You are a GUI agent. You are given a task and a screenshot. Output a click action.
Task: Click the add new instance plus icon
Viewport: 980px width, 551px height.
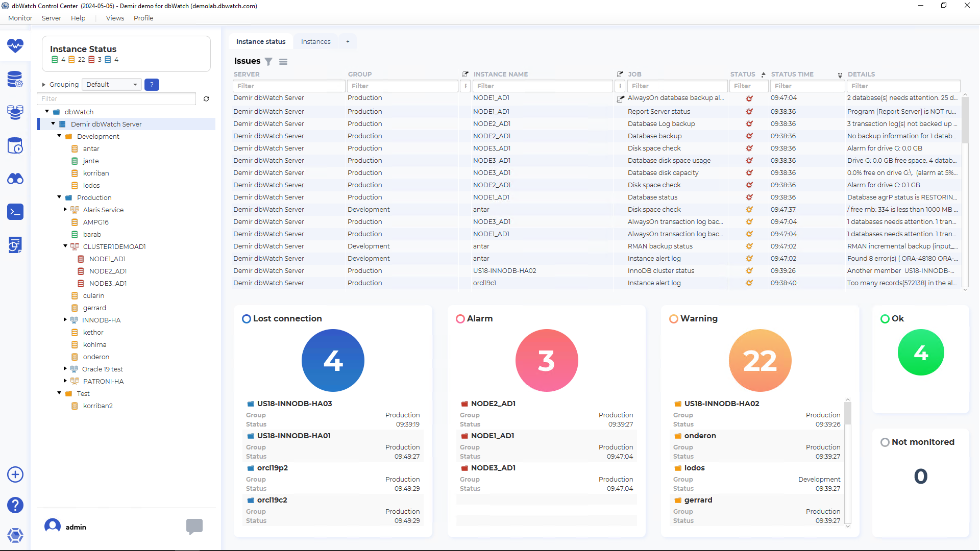click(15, 474)
